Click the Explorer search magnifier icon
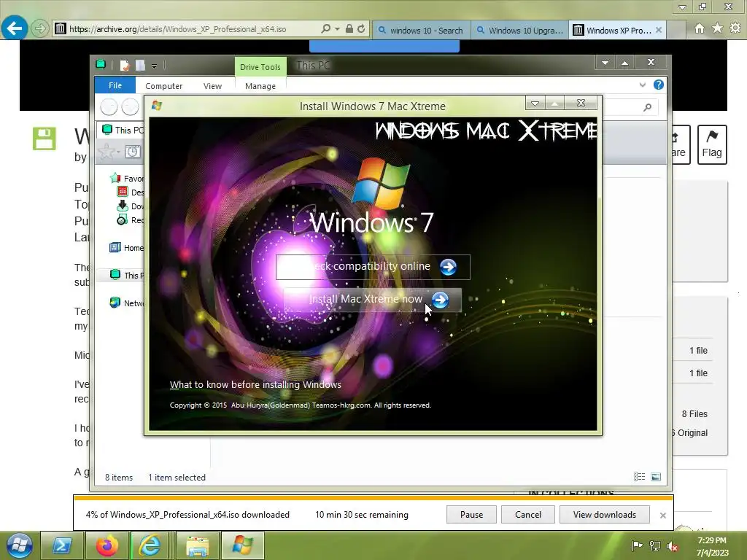The image size is (747, 560). tap(648, 107)
